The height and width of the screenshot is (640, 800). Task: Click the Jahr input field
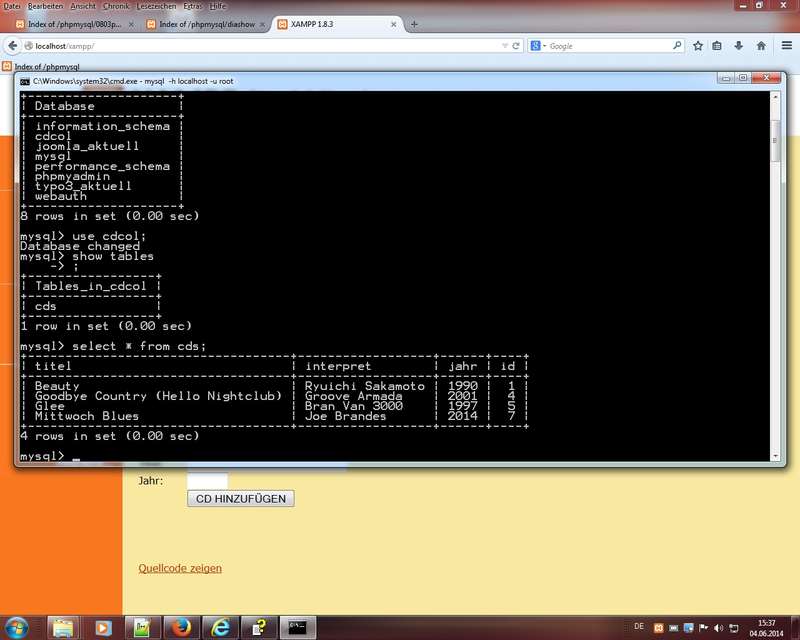[207, 481]
